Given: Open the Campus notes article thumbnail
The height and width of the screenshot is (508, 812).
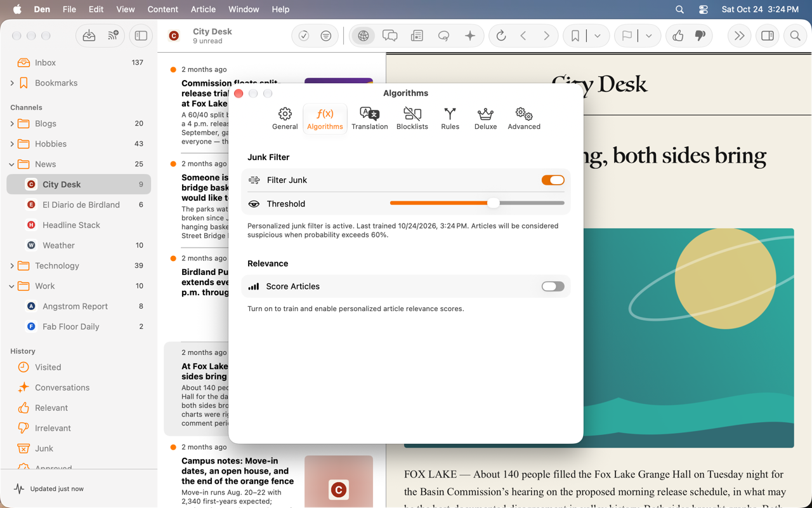Looking at the screenshot, I should [x=339, y=481].
